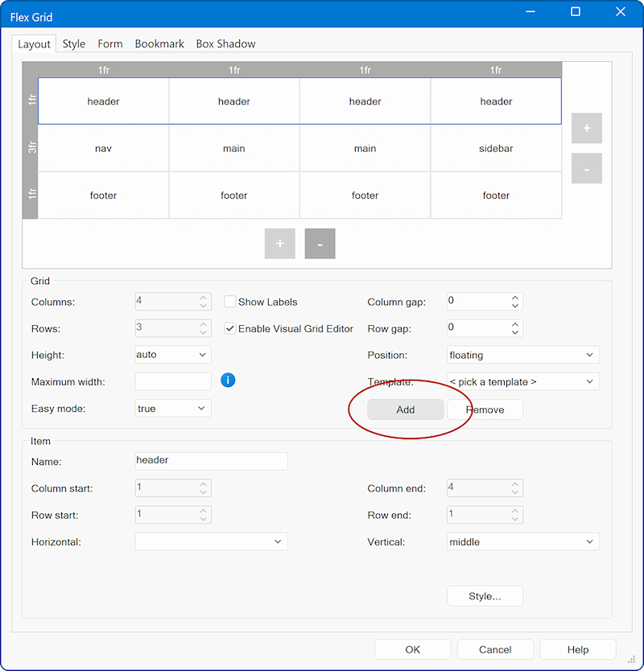
Task: Go to the Bookmark tab
Action: 159,43
